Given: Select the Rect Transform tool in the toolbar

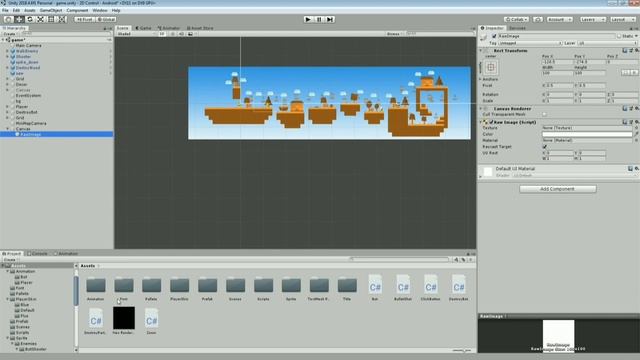Looking at the screenshot, I should click(x=51, y=19).
